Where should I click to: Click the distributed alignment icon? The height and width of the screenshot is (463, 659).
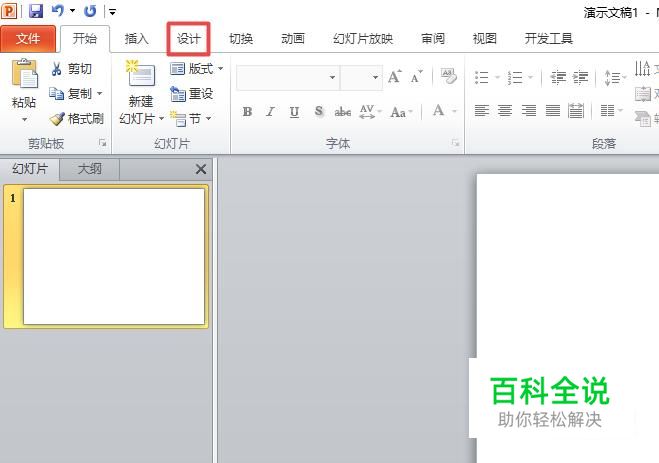(576, 111)
